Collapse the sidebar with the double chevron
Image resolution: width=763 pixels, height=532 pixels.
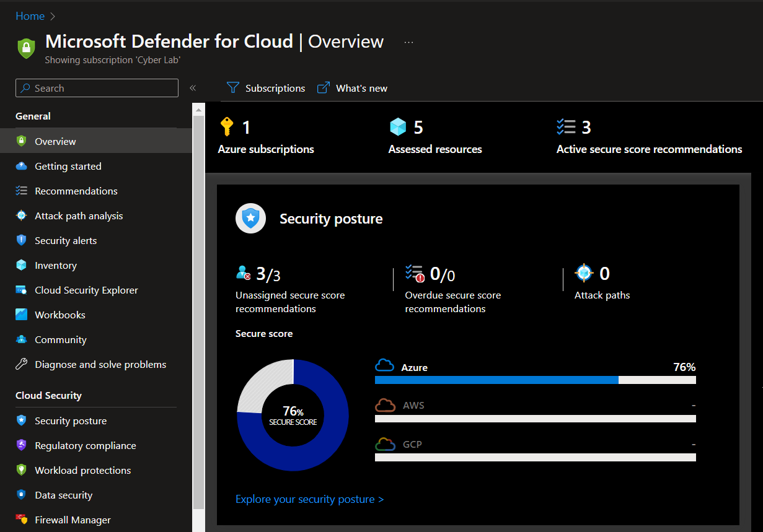click(x=193, y=88)
